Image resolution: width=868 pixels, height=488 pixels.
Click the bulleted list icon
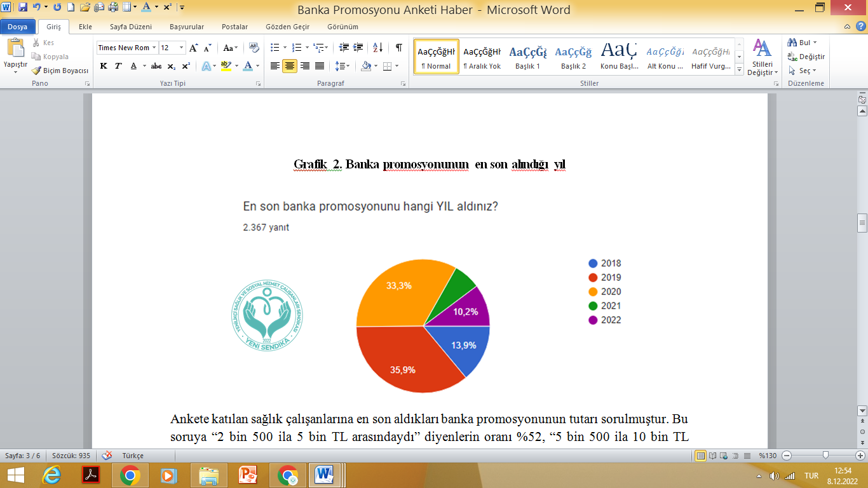tap(275, 48)
